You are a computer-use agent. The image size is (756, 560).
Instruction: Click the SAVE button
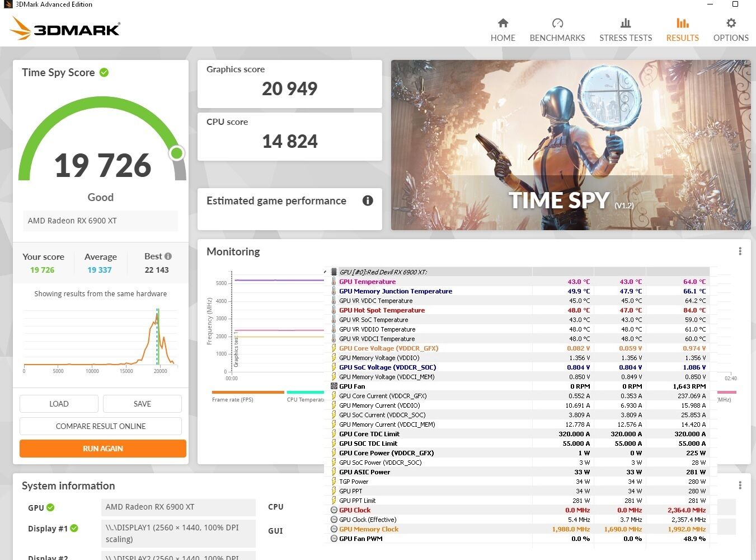coord(142,404)
